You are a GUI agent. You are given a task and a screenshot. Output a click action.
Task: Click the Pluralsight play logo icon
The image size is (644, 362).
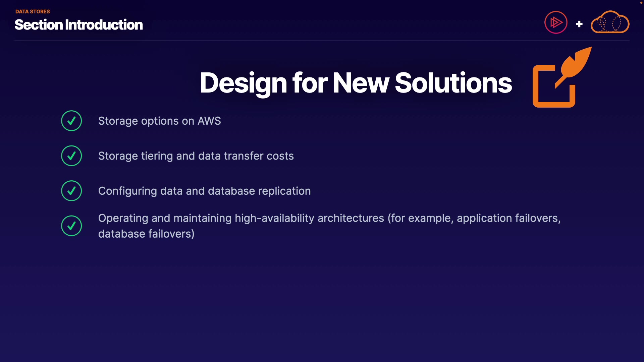[556, 22]
